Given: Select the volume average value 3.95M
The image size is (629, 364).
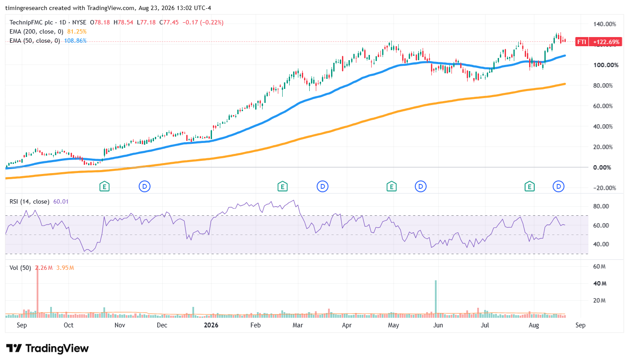Looking at the screenshot, I should click(65, 268).
